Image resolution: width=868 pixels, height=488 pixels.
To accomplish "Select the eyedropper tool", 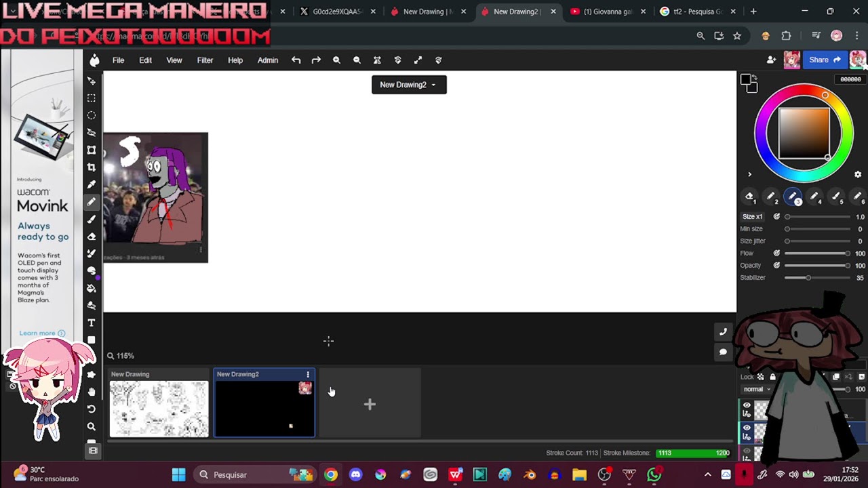I will 92,184.
